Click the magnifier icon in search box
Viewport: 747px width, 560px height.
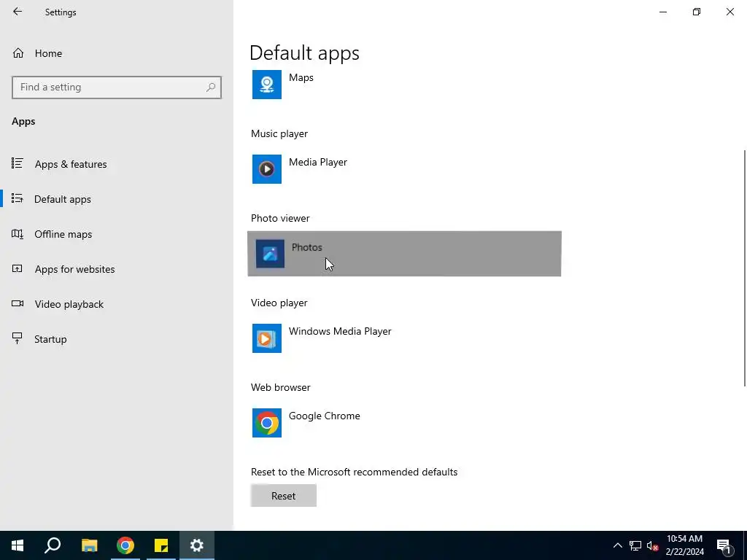(211, 87)
